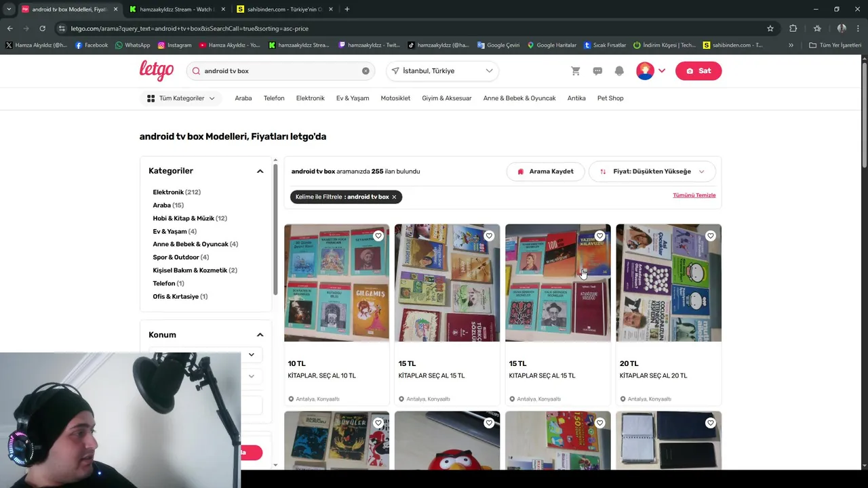Filter by Araba (15) category
Screen dimensions: 868x488
168,205
